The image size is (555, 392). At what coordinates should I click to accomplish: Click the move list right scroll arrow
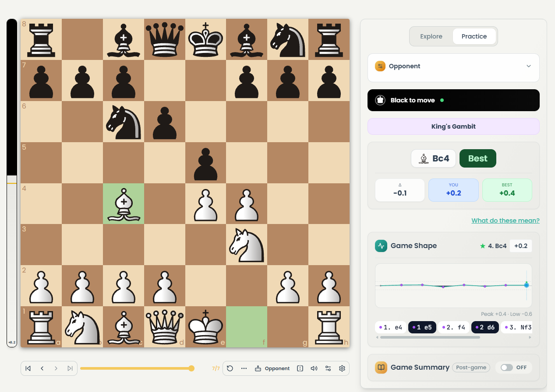click(530, 337)
